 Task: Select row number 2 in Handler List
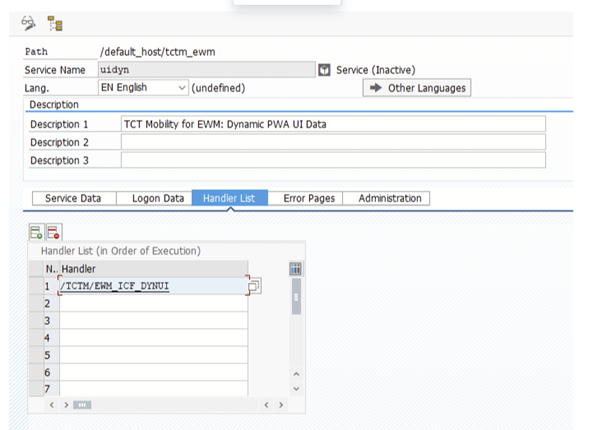(47, 304)
